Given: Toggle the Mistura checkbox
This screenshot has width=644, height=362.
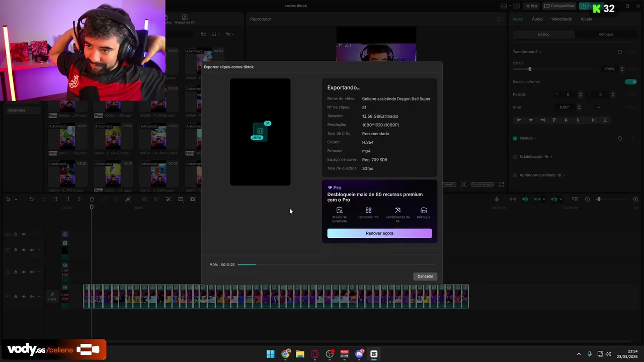Looking at the screenshot, I should [515, 138].
